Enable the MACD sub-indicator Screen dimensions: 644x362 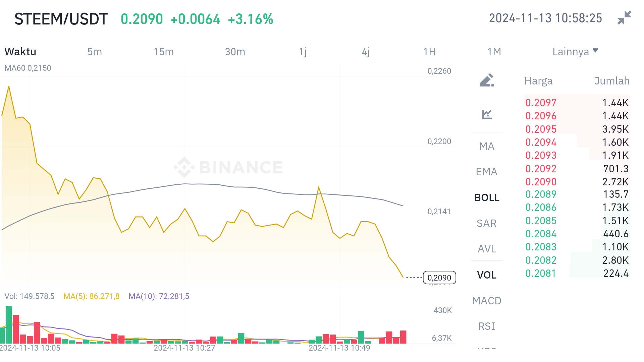[487, 301]
